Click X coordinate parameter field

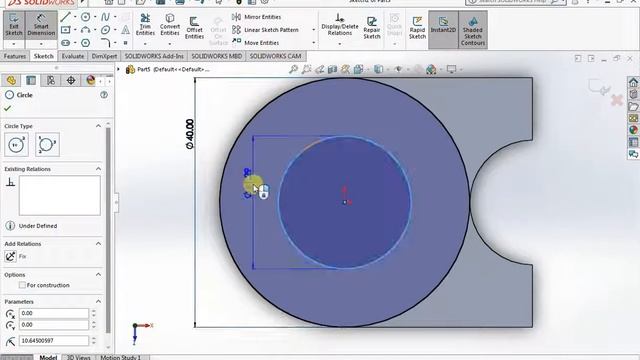[x=54, y=313]
